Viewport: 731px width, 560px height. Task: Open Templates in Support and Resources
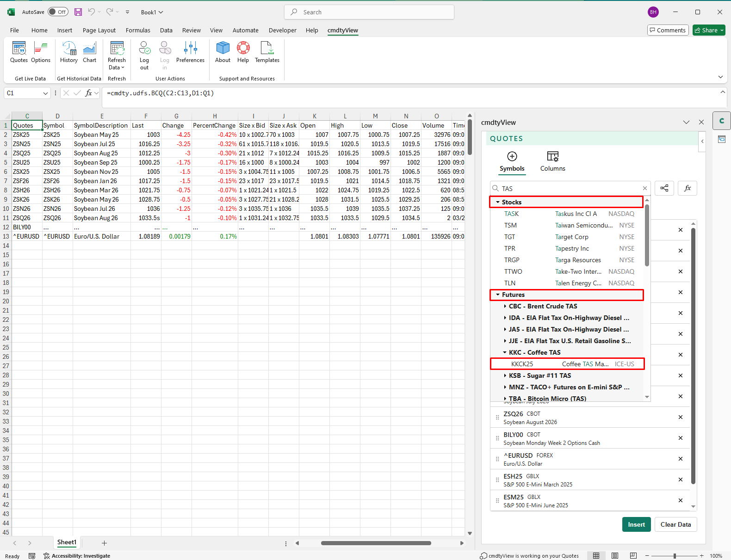pyautogui.click(x=267, y=52)
